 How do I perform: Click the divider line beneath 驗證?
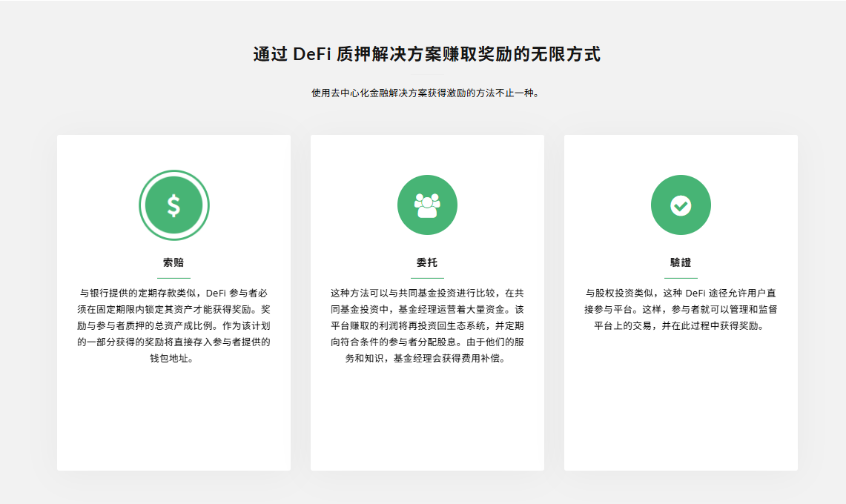681,278
